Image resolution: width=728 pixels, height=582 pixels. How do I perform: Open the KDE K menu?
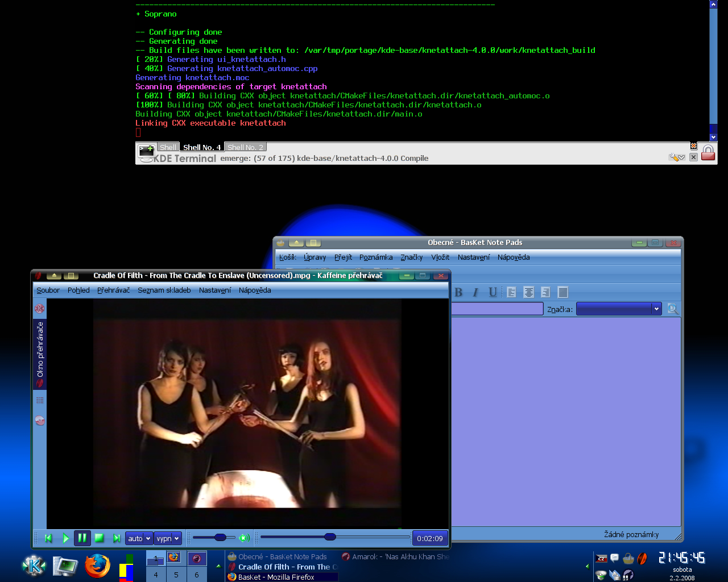pyautogui.click(x=34, y=566)
